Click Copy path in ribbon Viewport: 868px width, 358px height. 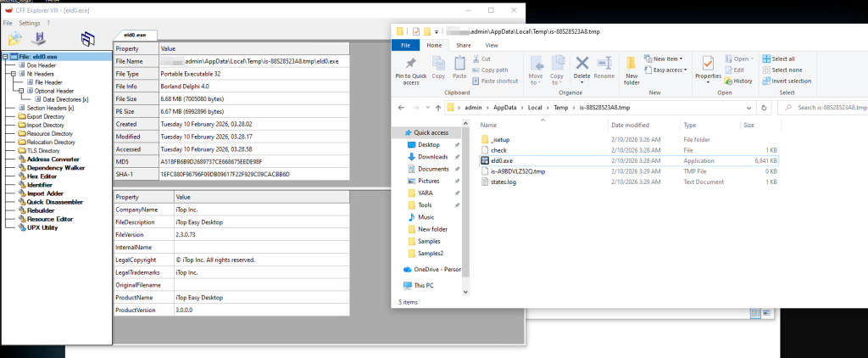point(490,70)
